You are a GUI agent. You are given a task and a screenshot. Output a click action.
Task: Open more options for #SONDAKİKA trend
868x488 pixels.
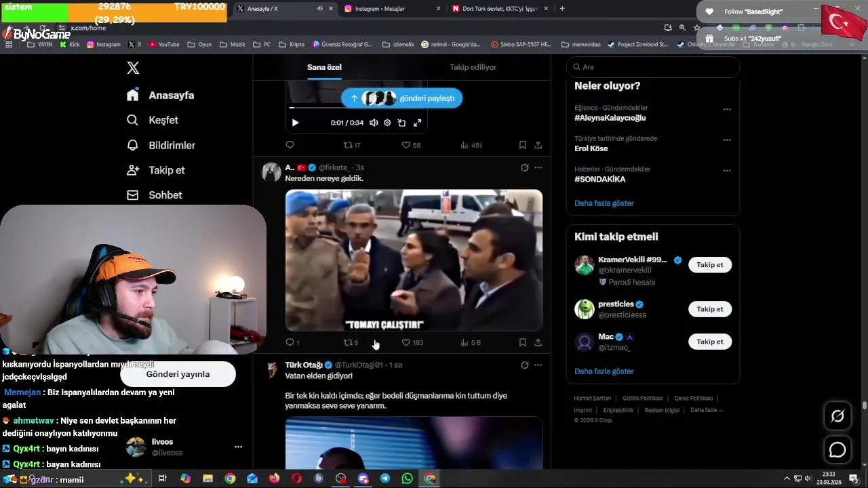727,171
